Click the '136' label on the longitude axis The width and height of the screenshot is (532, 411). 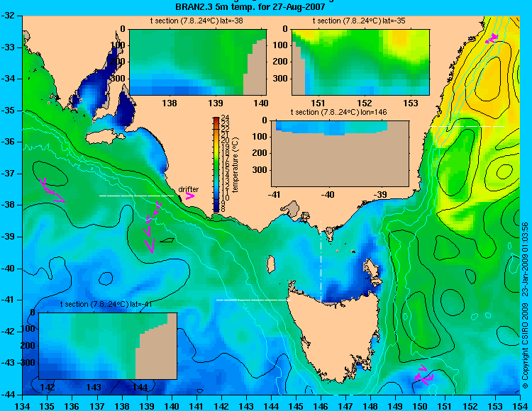coord(72,406)
